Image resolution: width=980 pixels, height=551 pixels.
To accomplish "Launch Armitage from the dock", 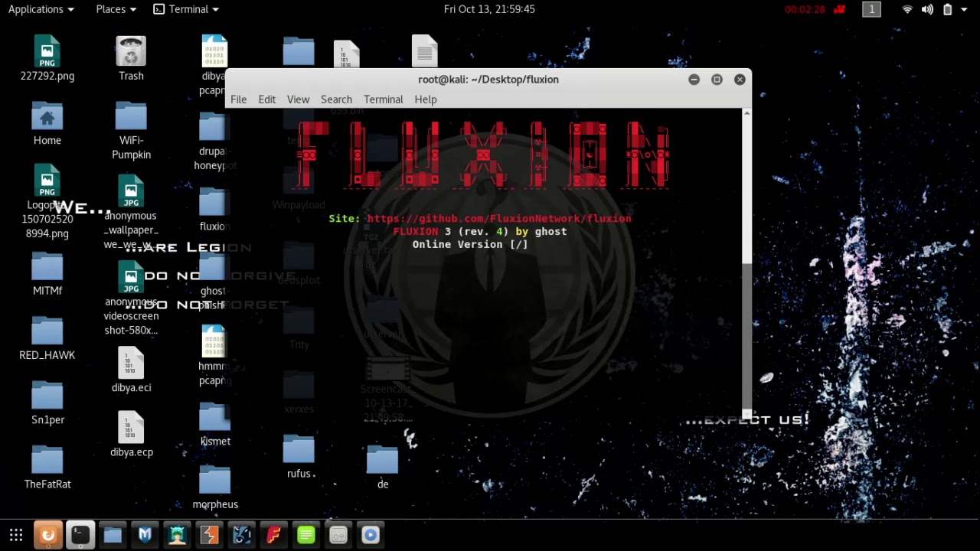I will pyautogui.click(x=177, y=535).
